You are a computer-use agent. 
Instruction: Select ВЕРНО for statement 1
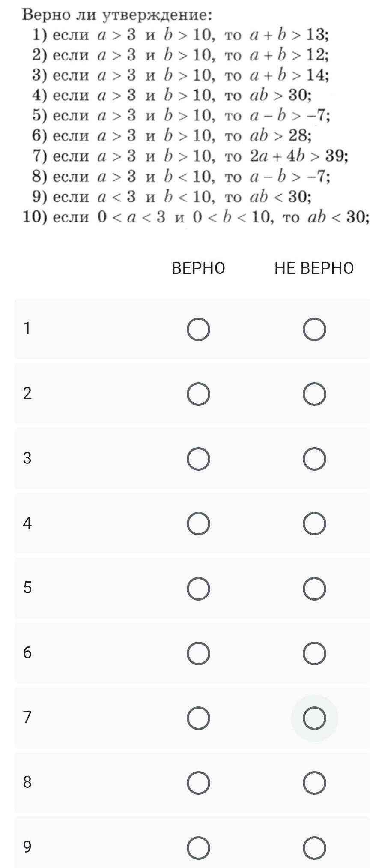tap(198, 330)
